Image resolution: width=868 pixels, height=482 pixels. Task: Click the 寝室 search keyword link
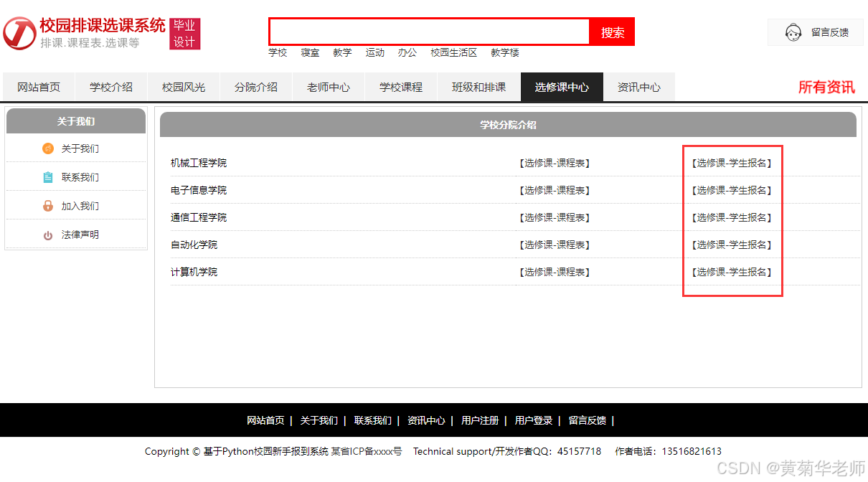(x=310, y=52)
